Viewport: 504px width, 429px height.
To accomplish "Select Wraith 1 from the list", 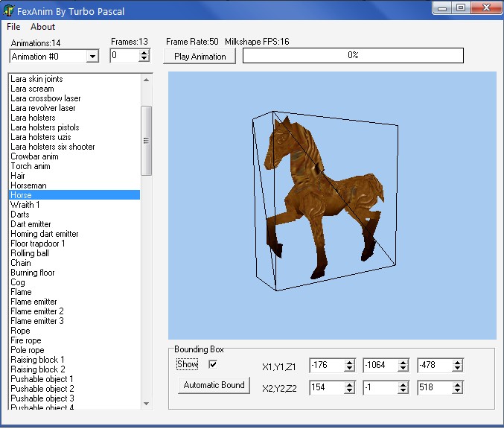I will point(25,205).
